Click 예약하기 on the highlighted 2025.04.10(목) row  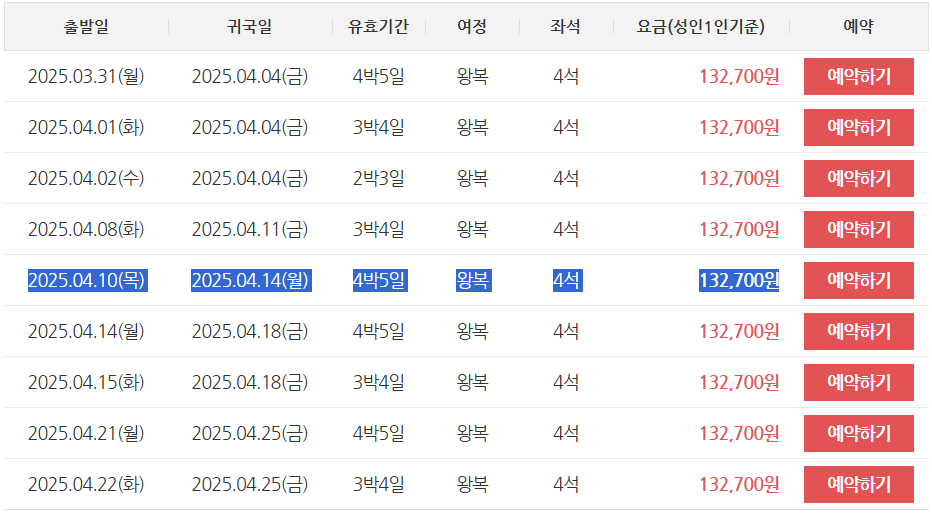click(858, 280)
